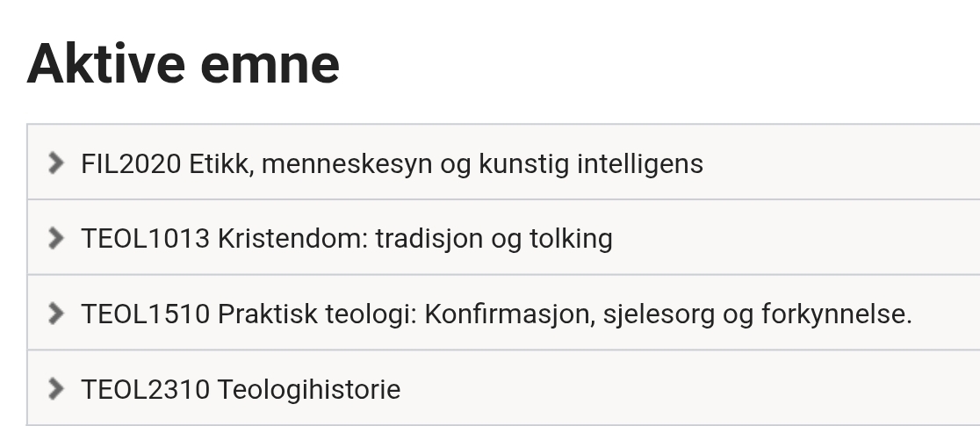Viewport: 980px width, 426px height.
Task: Expand the FIL2020 course chevron arrow
Action: pos(56,162)
